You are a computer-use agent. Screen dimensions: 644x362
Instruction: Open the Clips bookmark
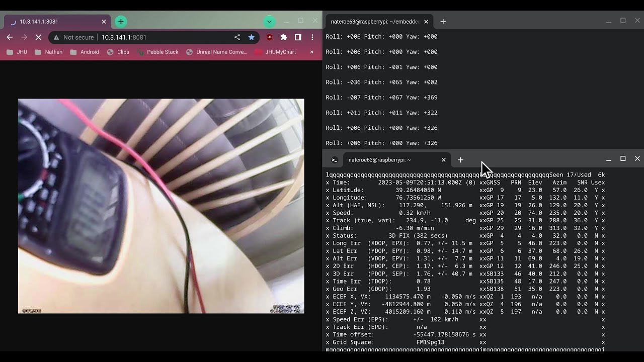pos(118,52)
